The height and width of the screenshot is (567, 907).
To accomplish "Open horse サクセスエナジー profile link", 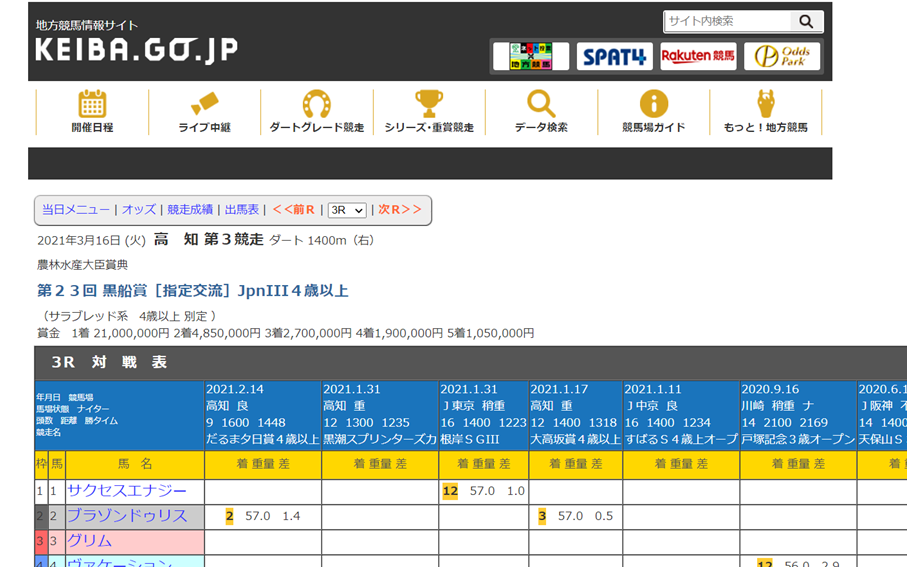I will click(x=127, y=491).
